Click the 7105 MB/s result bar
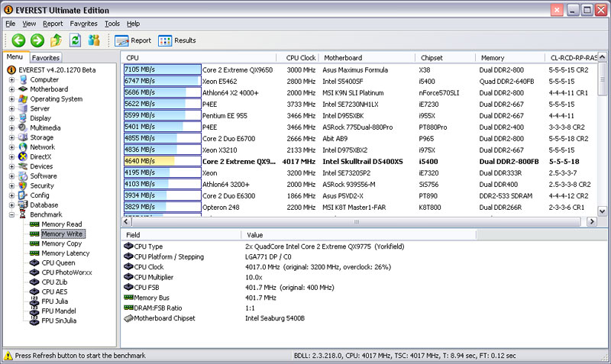This screenshot has height=364, width=611. tap(163, 69)
